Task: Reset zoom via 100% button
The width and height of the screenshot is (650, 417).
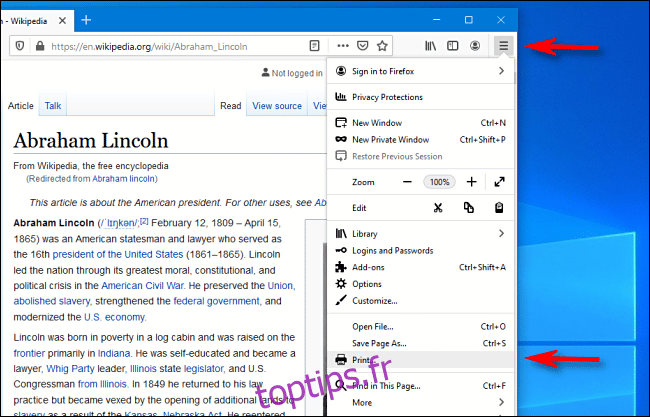Action: point(439,182)
